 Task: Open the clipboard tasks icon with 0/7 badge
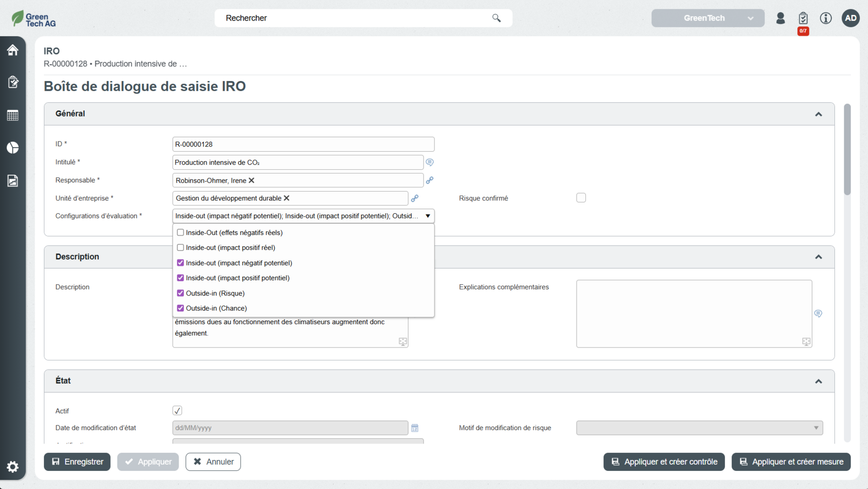(x=803, y=18)
